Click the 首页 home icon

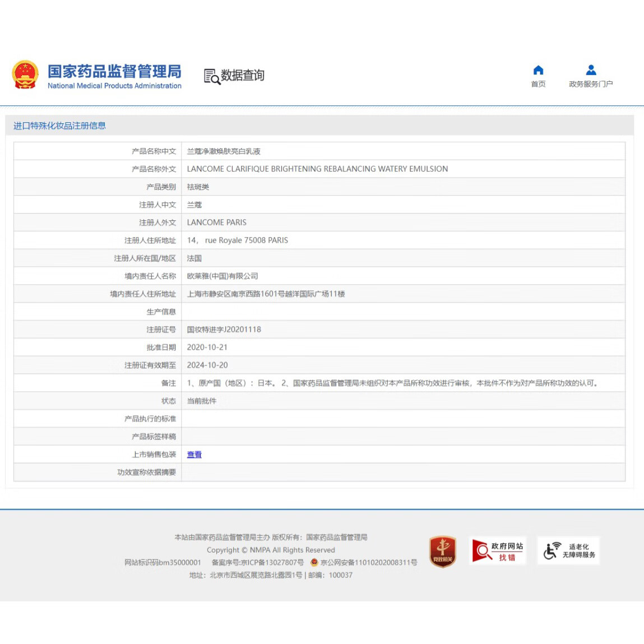538,70
